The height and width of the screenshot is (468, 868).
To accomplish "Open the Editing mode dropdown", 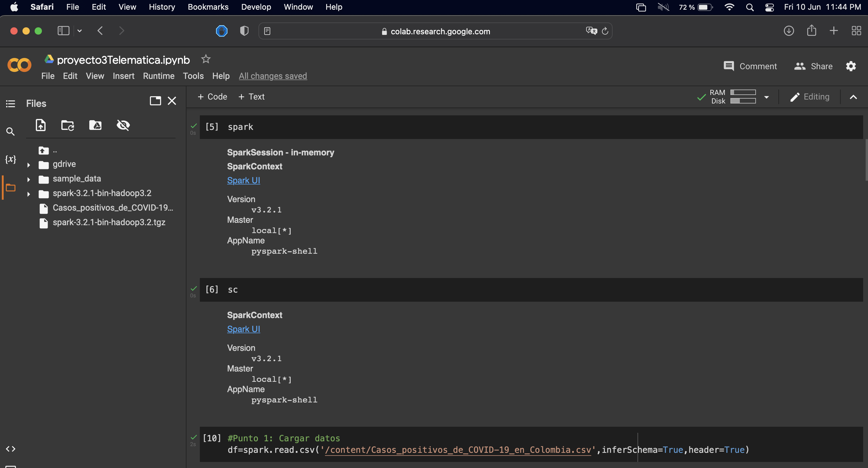I will pyautogui.click(x=809, y=97).
